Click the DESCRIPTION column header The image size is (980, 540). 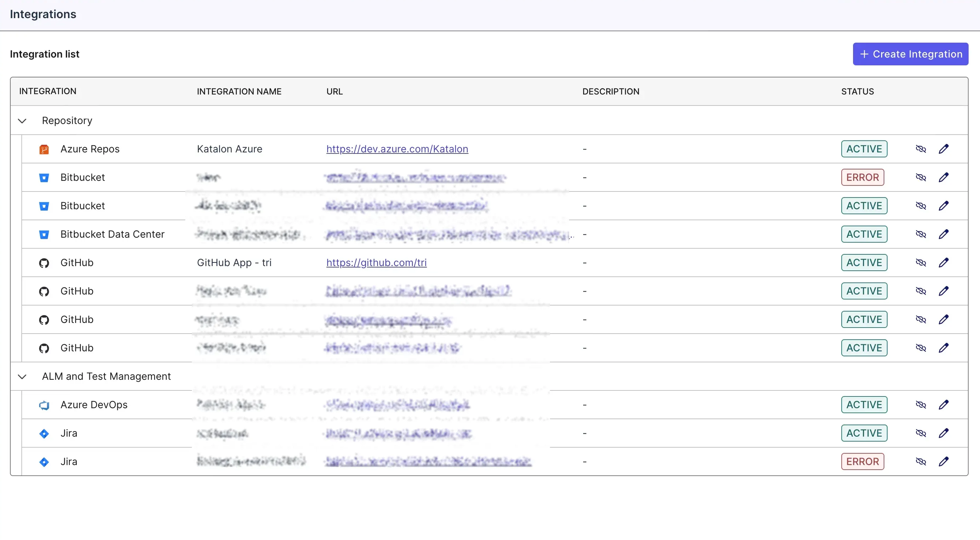click(x=611, y=92)
